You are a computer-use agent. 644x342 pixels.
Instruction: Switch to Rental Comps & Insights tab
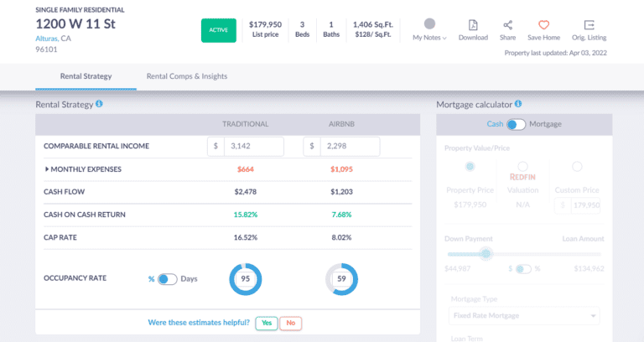186,76
